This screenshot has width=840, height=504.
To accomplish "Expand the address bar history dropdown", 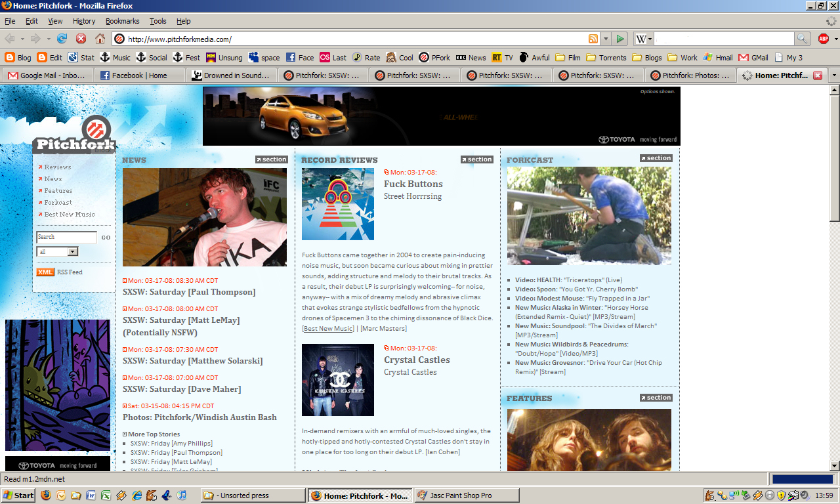I will [606, 39].
